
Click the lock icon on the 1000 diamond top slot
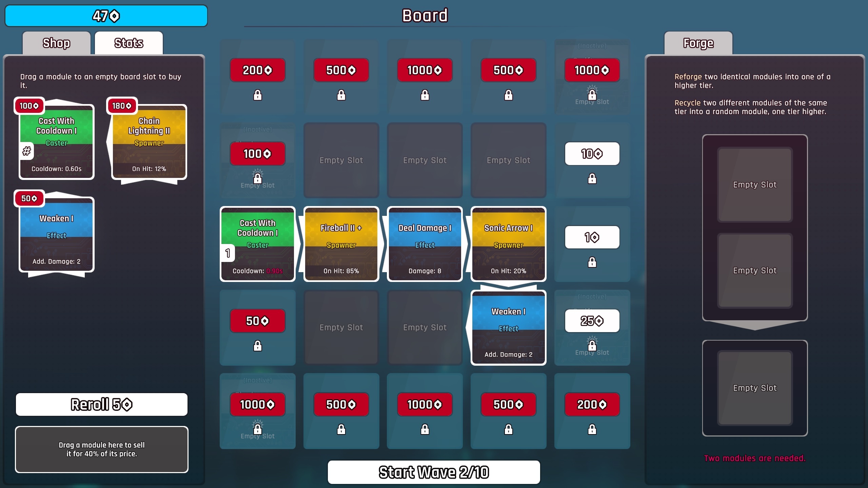[425, 95]
